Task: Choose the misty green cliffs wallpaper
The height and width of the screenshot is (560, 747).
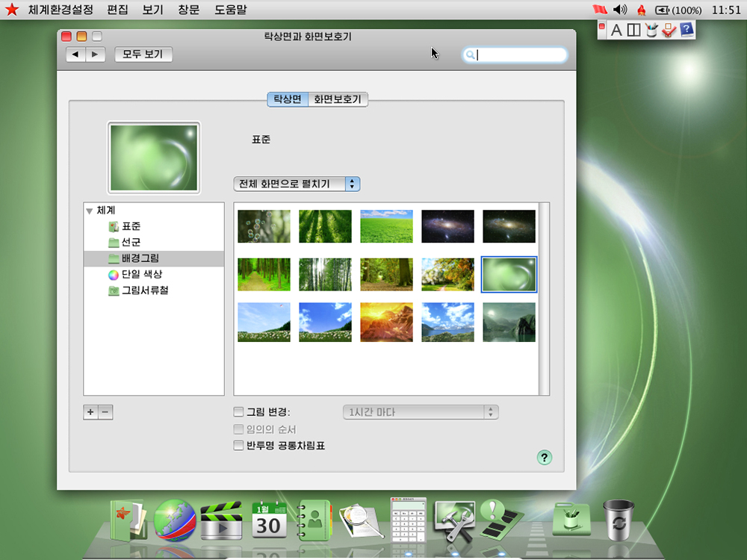Action: pyautogui.click(x=509, y=323)
